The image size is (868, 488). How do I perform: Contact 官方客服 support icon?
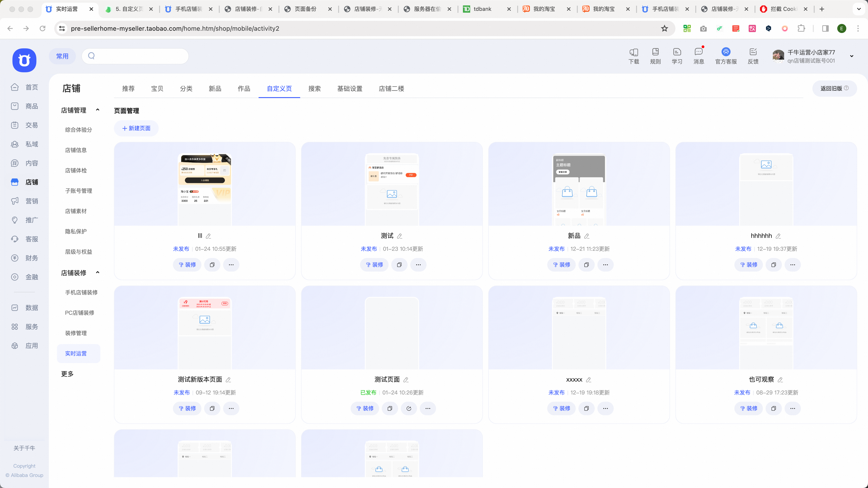coord(726,56)
